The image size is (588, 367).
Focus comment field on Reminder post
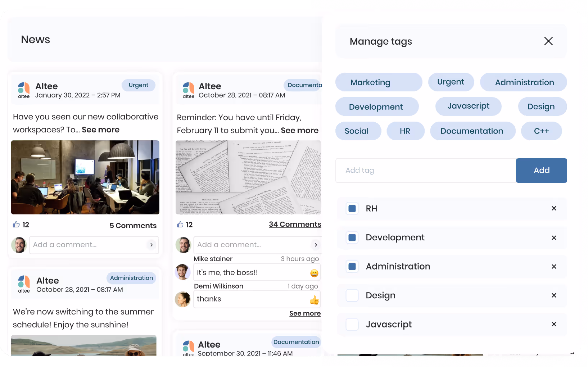pyautogui.click(x=258, y=245)
